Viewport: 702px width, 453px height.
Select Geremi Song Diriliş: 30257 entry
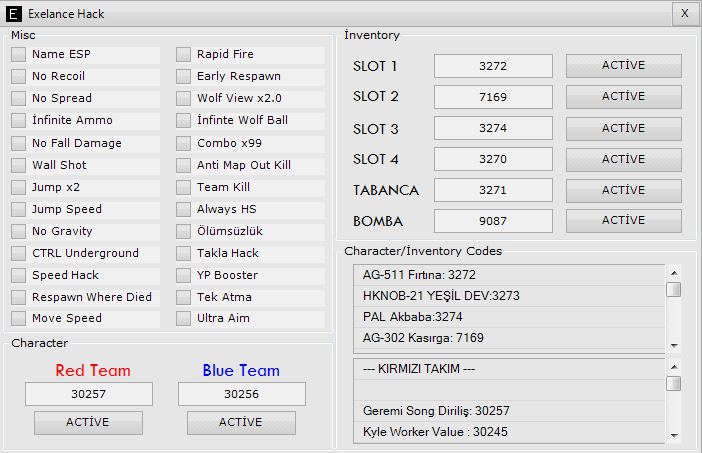point(509,411)
